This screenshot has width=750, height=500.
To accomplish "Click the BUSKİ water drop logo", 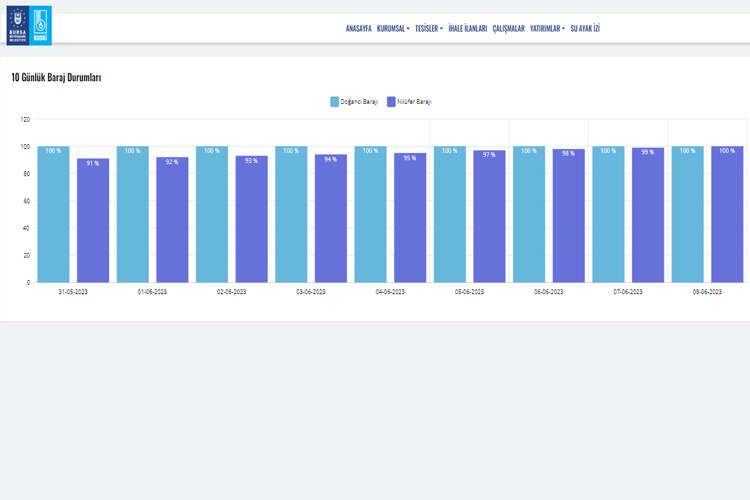I will click(x=42, y=25).
